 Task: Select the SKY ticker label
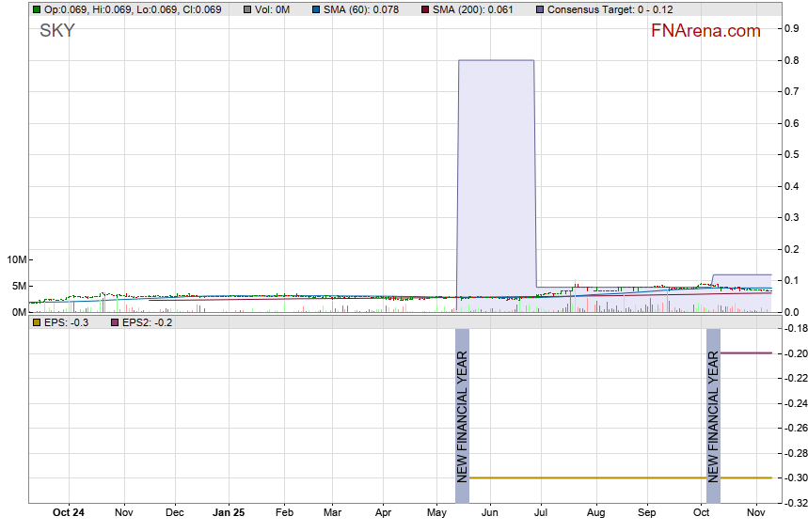(x=56, y=31)
